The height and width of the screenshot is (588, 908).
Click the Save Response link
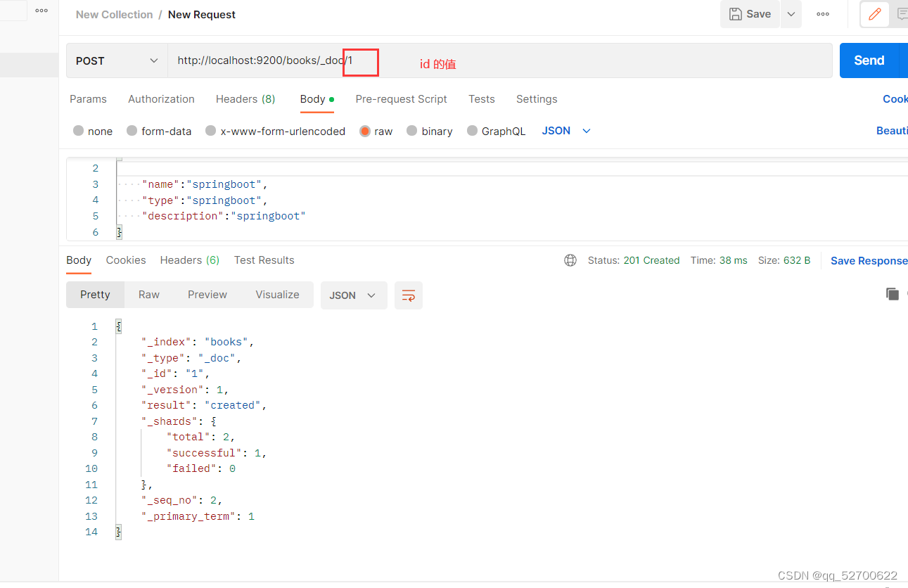tap(869, 261)
